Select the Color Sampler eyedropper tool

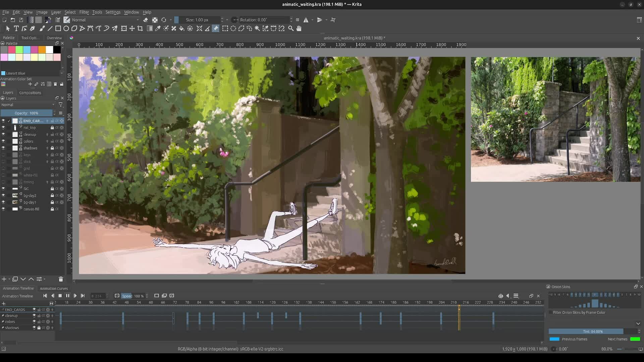[x=158, y=29]
